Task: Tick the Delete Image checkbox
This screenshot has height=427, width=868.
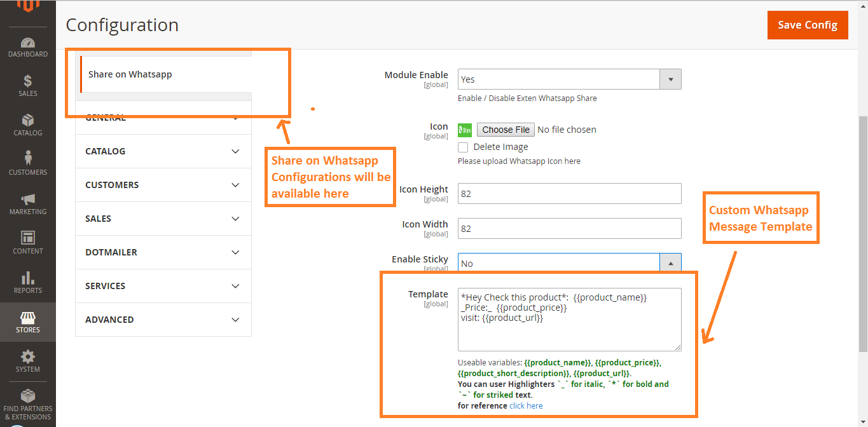Action: point(463,147)
